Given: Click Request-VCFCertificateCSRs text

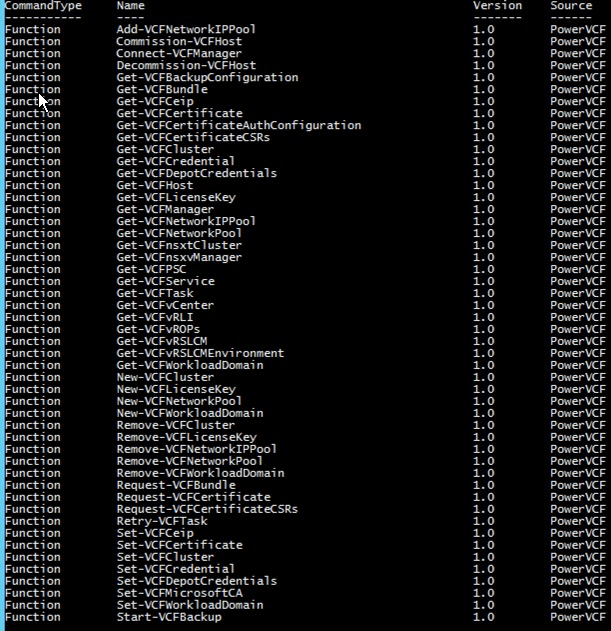Looking at the screenshot, I should (x=206, y=509).
